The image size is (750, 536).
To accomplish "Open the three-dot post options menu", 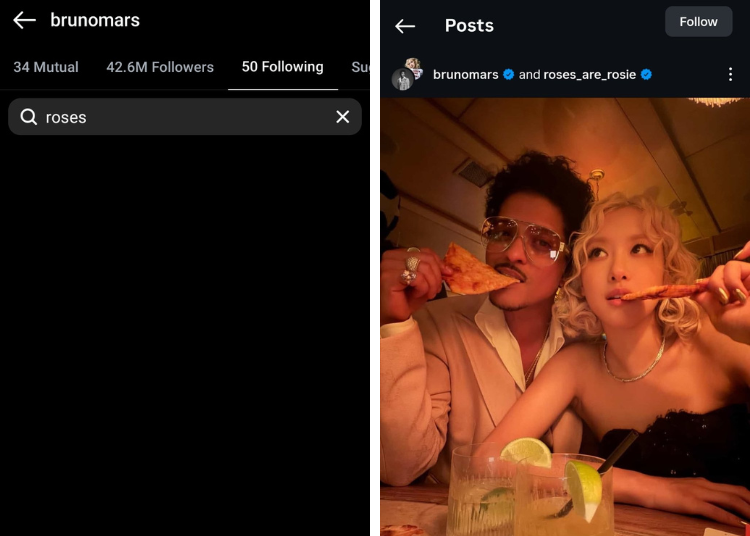I will coord(730,75).
